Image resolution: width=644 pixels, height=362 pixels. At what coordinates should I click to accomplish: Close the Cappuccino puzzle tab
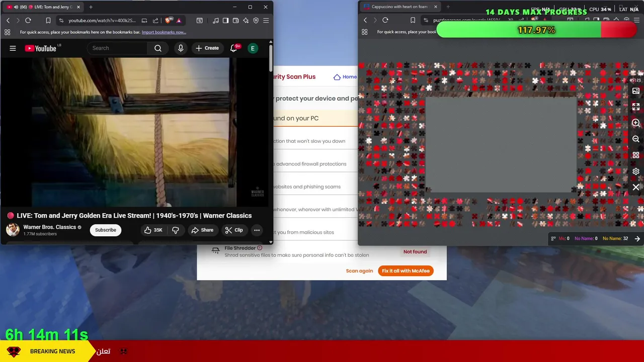[436, 7]
